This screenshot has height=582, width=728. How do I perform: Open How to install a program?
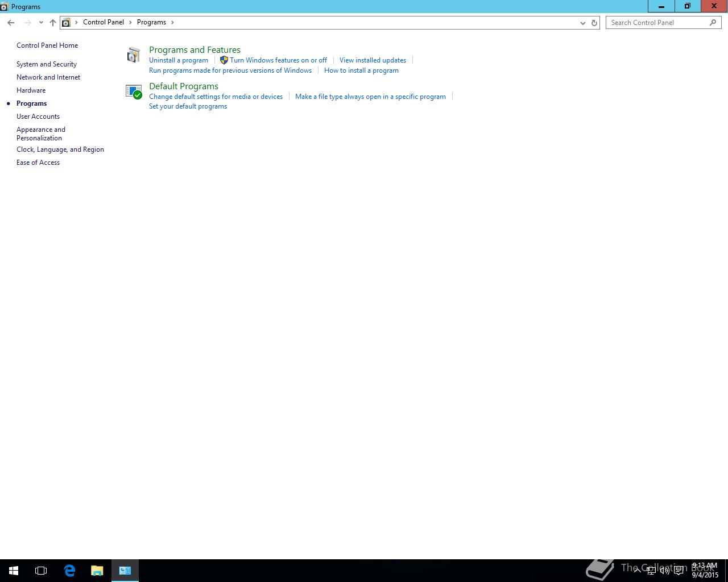click(361, 70)
